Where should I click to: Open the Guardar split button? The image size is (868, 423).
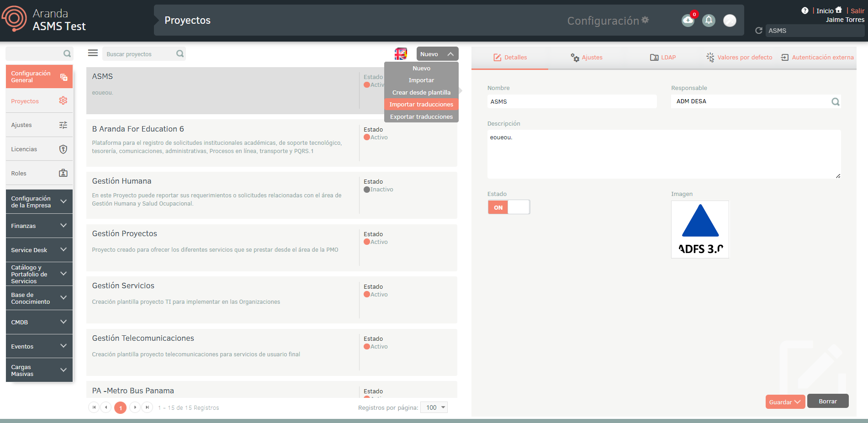[785, 402]
